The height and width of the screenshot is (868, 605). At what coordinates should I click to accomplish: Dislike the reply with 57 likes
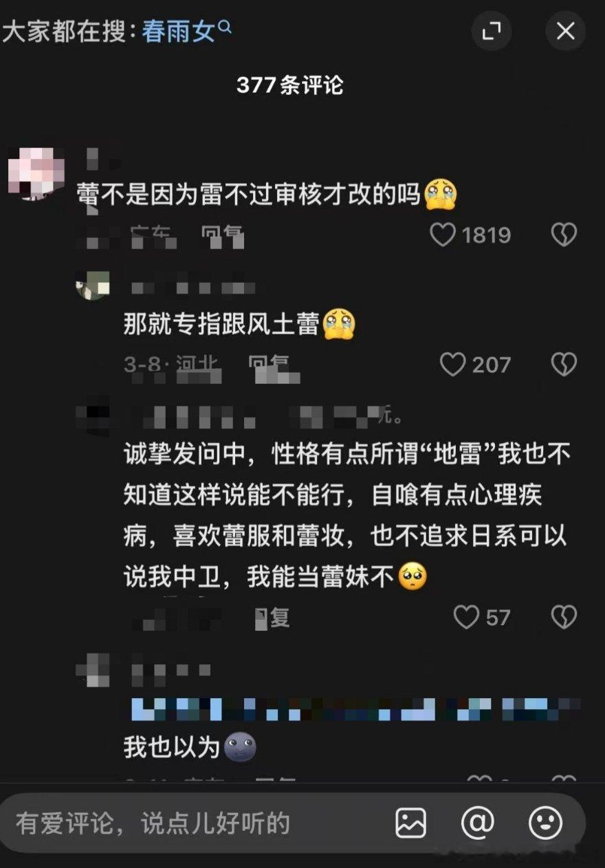(564, 617)
